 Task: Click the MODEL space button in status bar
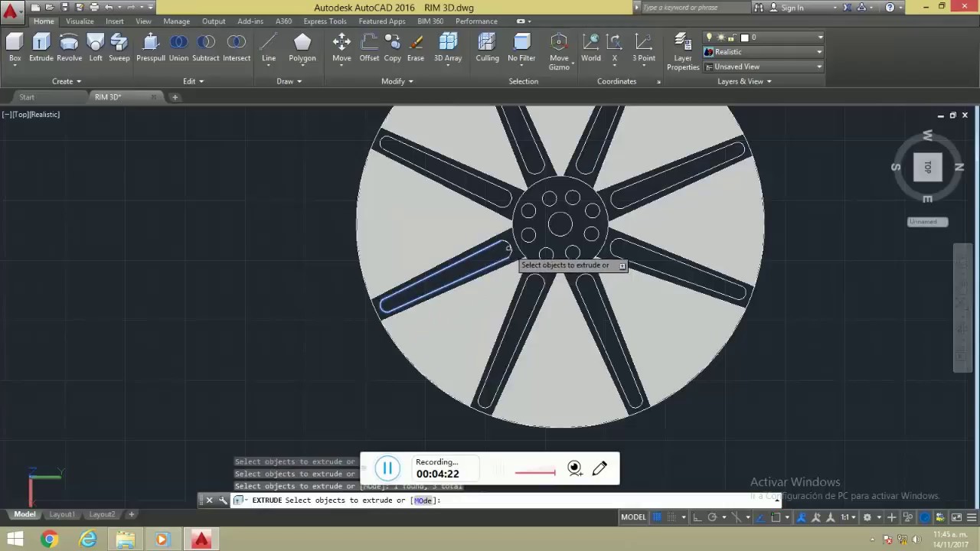[633, 517]
